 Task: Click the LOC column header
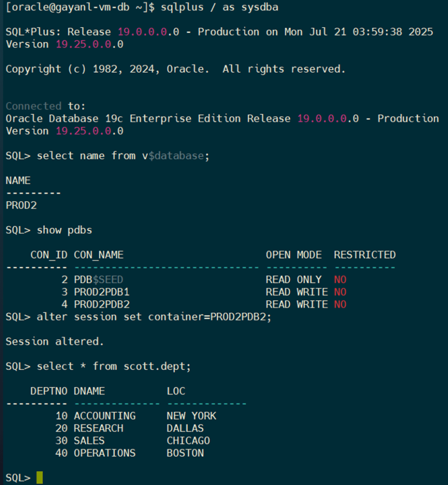[x=176, y=391]
